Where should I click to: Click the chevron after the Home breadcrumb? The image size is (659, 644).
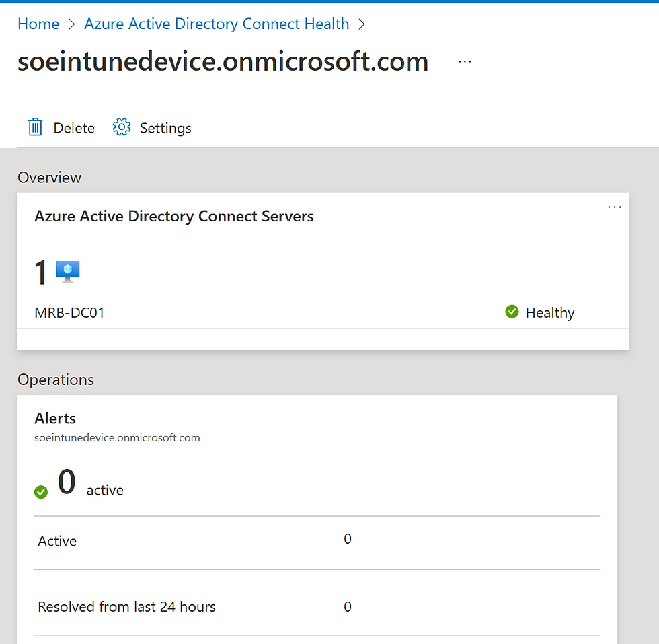pos(72,24)
